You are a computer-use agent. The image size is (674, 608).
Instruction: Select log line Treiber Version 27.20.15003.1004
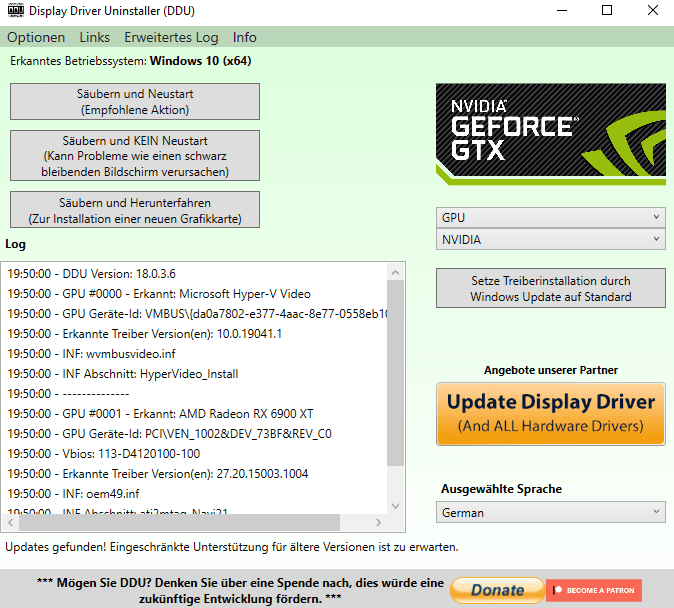(x=158, y=474)
